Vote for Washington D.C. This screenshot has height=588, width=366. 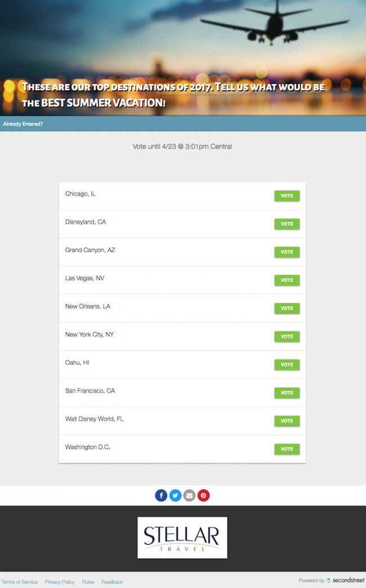coord(287,449)
